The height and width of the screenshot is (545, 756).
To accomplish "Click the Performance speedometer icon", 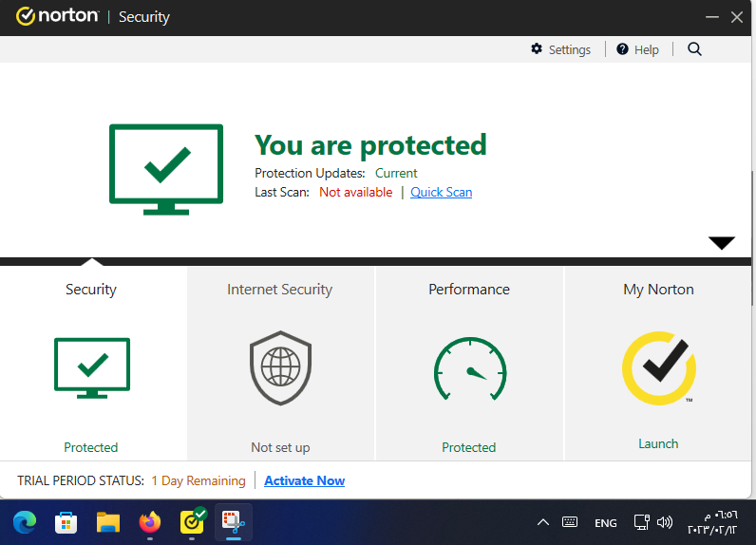I will click(470, 369).
